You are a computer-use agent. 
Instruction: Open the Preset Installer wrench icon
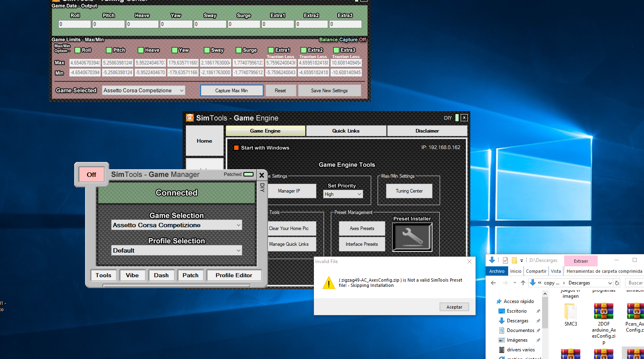[412, 237]
